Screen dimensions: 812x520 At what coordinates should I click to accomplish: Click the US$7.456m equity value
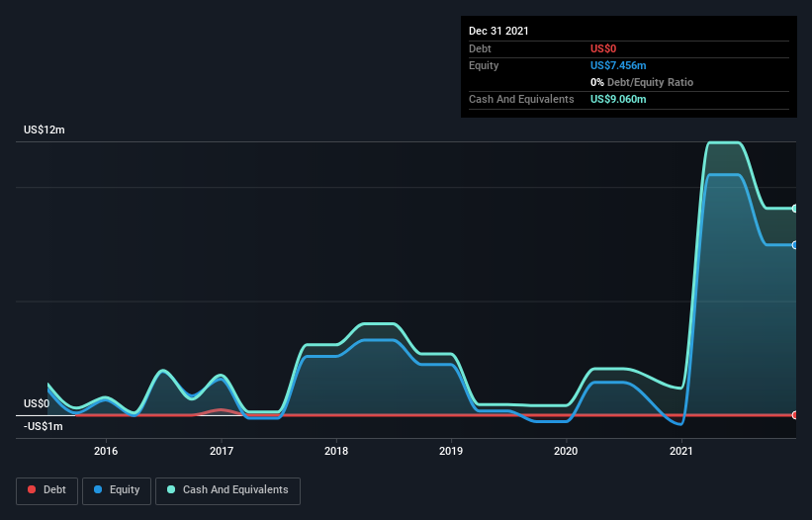618,65
